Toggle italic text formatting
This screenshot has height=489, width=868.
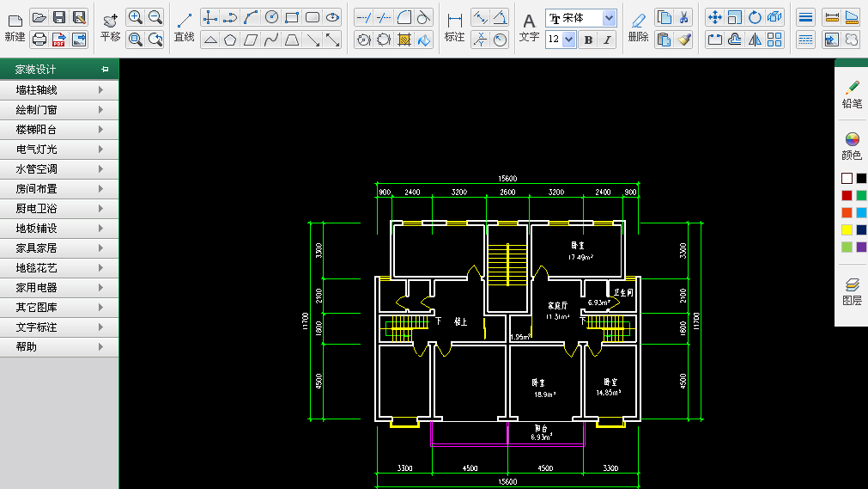tap(608, 40)
